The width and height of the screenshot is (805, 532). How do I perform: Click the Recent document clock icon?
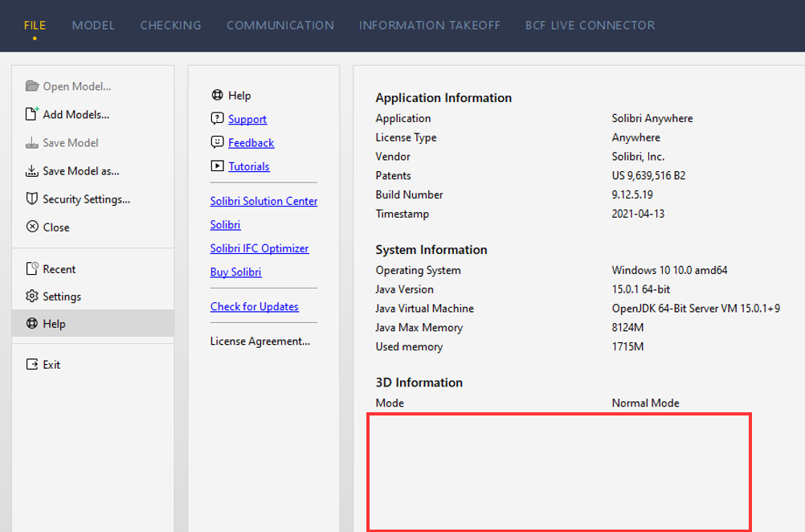32,268
